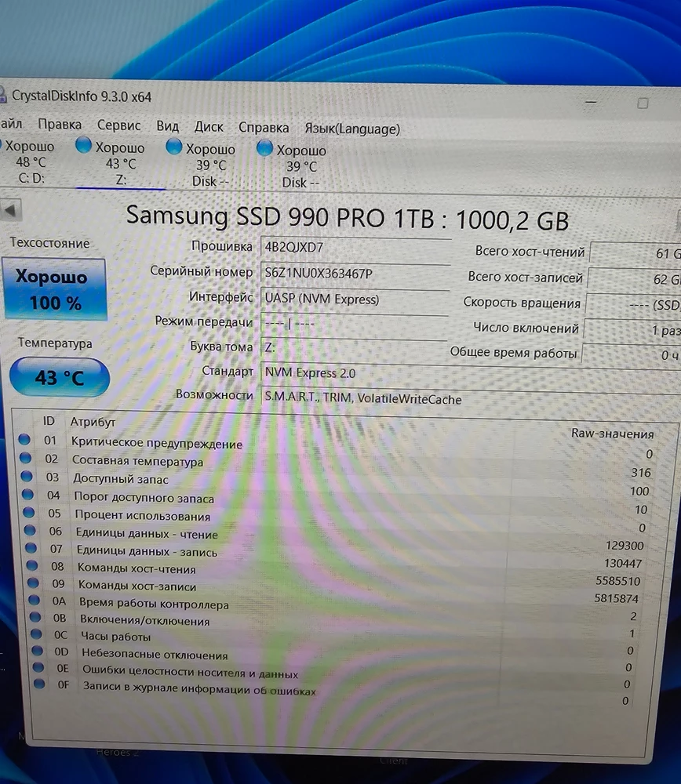
Task: Click the Стандарт field NVM Express 2.0
Action: (x=471, y=374)
